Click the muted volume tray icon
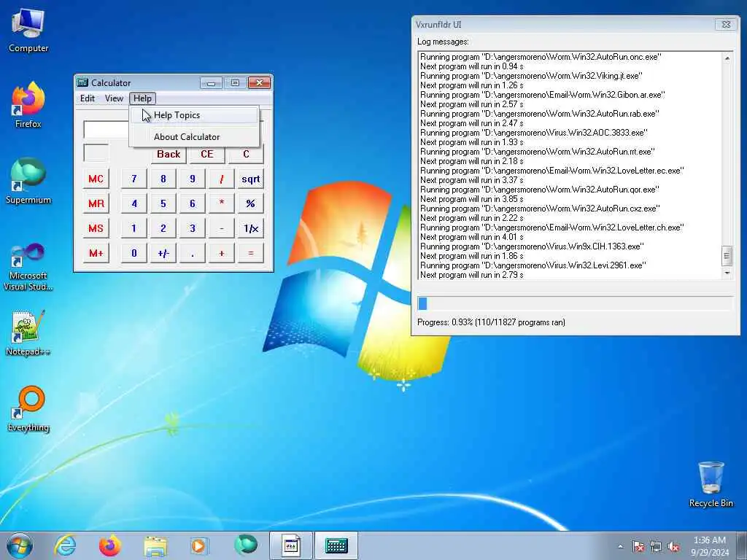The height and width of the screenshot is (560, 747). (x=673, y=546)
